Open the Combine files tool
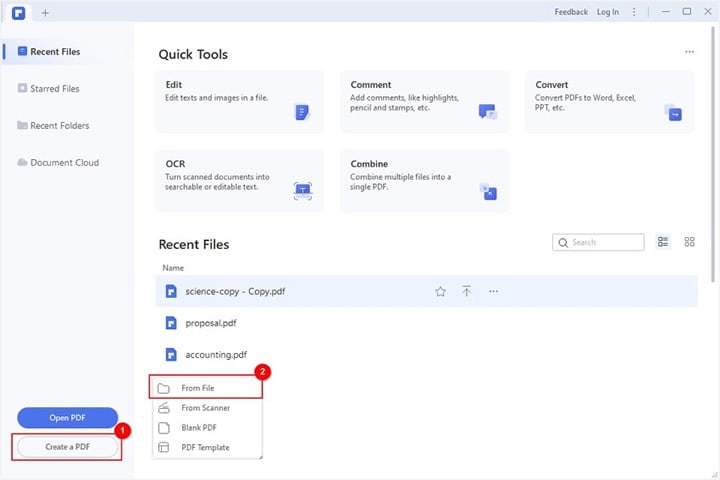This screenshot has width=720, height=480. pos(424,180)
